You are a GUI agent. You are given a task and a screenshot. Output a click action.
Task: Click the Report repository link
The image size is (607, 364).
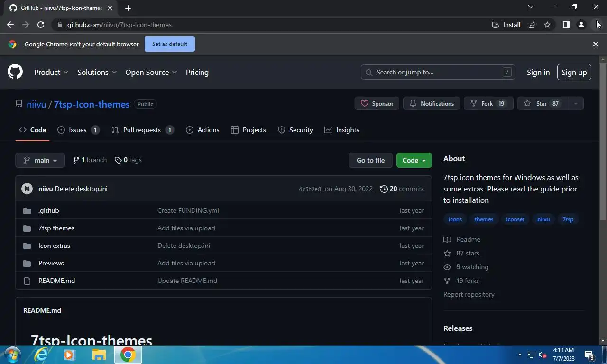coord(469,294)
